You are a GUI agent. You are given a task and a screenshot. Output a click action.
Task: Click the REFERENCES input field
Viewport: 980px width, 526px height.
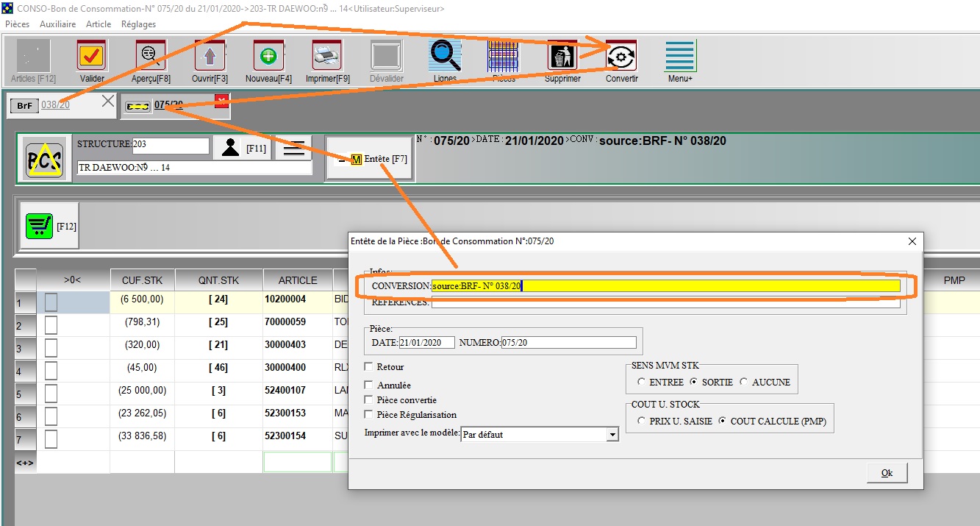pyautogui.click(x=665, y=302)
